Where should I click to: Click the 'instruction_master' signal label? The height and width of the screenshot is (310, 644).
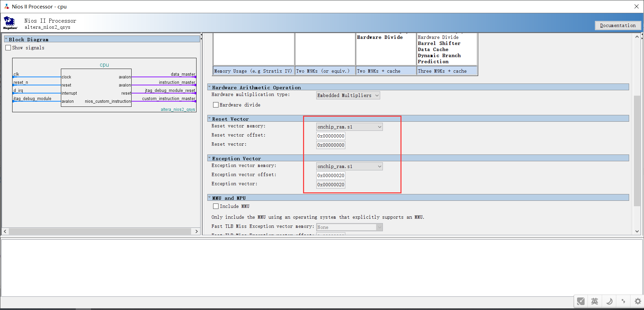pyautogui.click(x=177, y=82)
